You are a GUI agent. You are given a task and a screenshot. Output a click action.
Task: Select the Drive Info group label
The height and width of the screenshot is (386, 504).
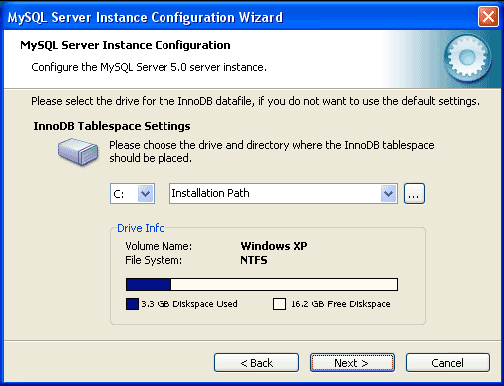pyautogui.click(x=141, y=228)
